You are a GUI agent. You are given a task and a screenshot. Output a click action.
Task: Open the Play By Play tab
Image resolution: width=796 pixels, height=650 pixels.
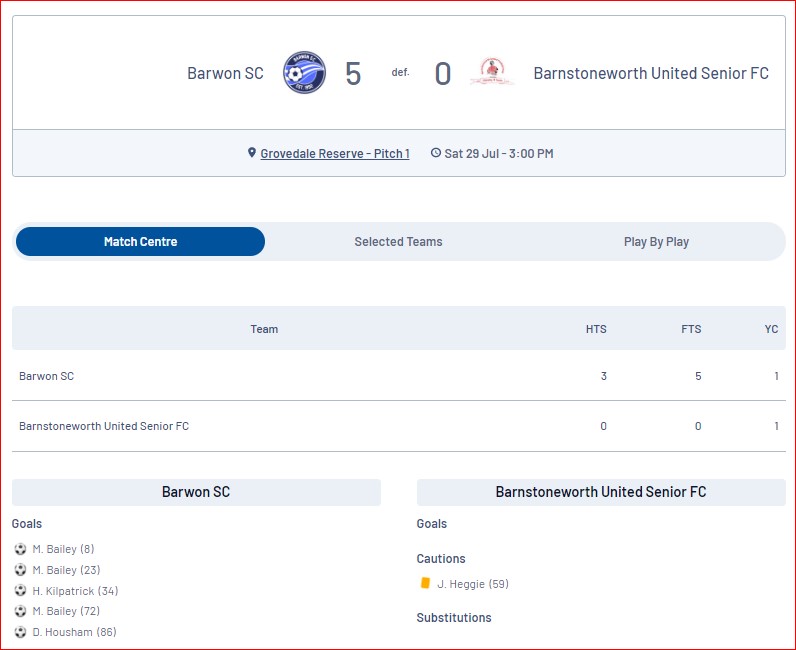click(656, 242)
